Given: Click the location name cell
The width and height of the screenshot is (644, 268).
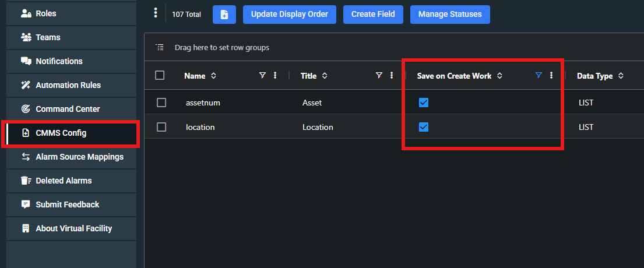Looking at the screenshot, I should click(x=200, y=127).
